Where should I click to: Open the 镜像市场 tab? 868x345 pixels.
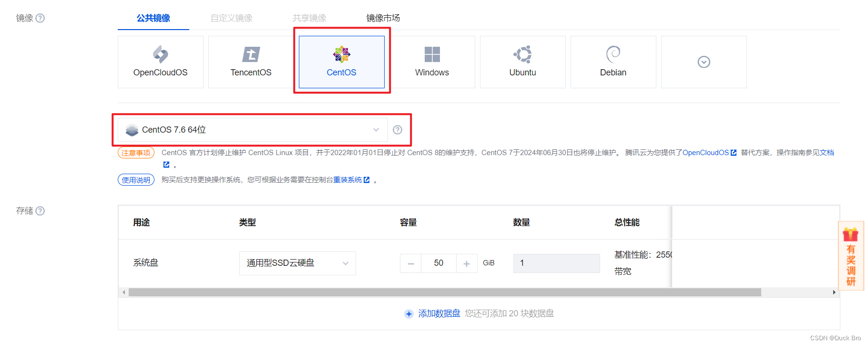click(383, 18)
